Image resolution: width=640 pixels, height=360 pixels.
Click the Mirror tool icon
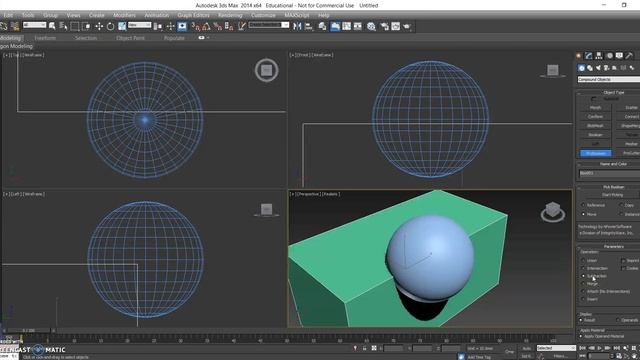pos(297,26)
